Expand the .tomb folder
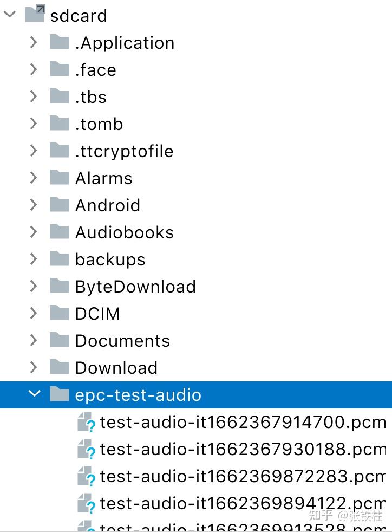 point(34,124)
